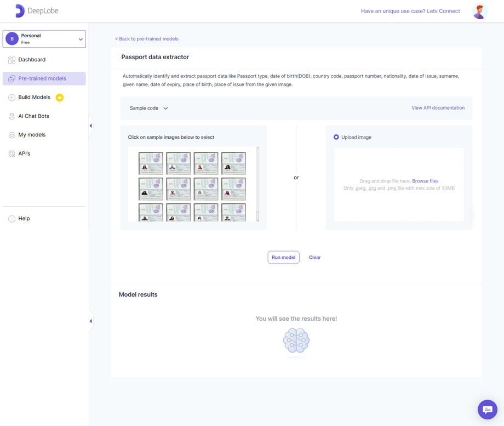Click the API's gear icon
This screenshot has height=426, width=504.
pyautogui.click(x=12, y=154)
